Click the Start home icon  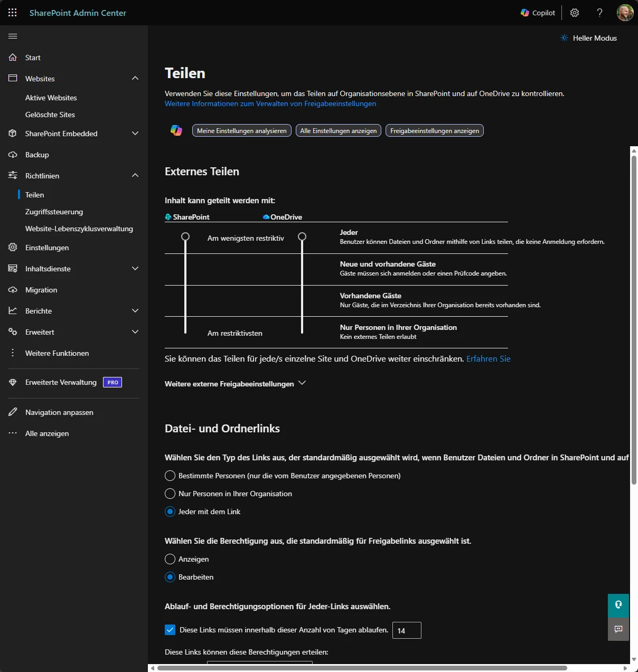[x=13, y=57]
